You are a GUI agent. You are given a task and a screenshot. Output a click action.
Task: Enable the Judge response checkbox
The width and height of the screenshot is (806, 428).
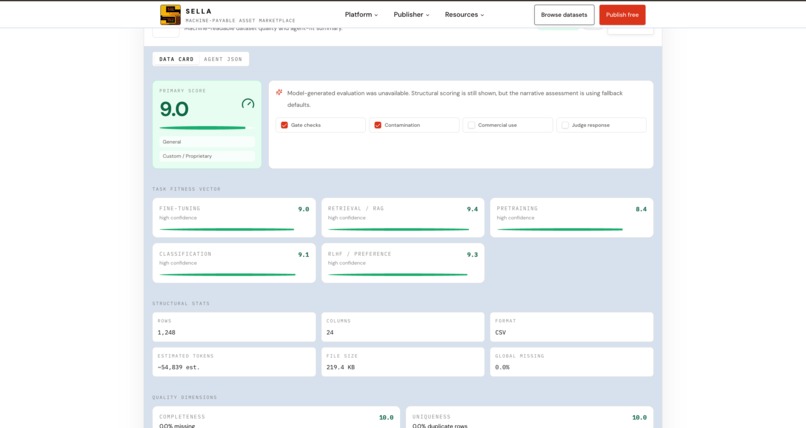tap(565, 125)
